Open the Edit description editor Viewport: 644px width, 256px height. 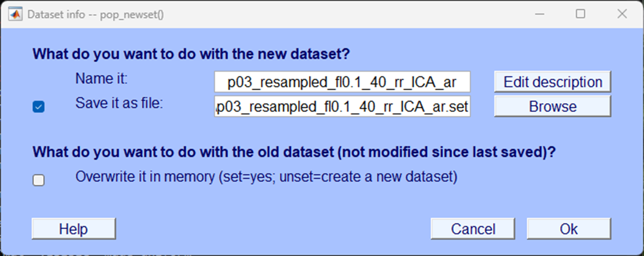[552, 82]
